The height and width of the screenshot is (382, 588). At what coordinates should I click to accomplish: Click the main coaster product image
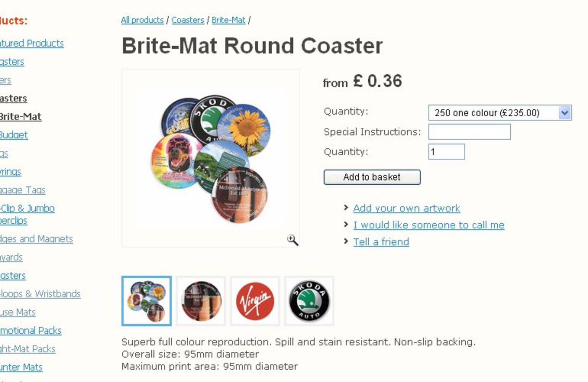pyautogui.click(x=210, y=158)
